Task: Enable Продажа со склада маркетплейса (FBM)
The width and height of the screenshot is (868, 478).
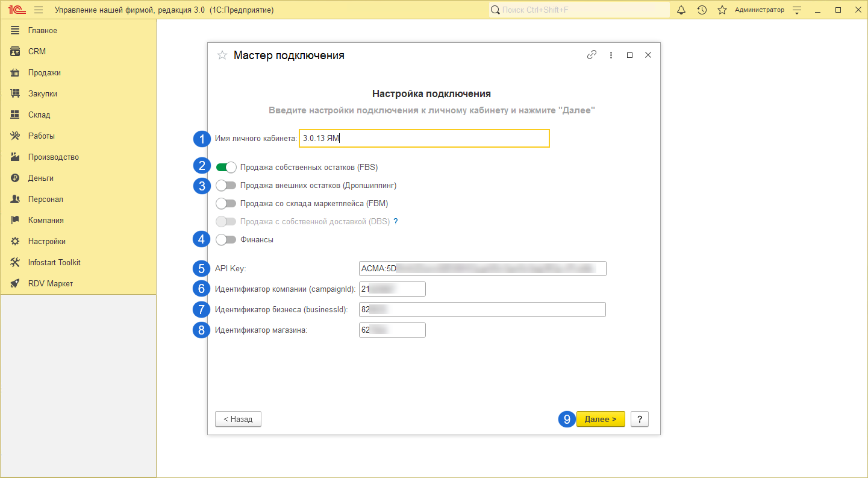Action: tap(226, 204)
